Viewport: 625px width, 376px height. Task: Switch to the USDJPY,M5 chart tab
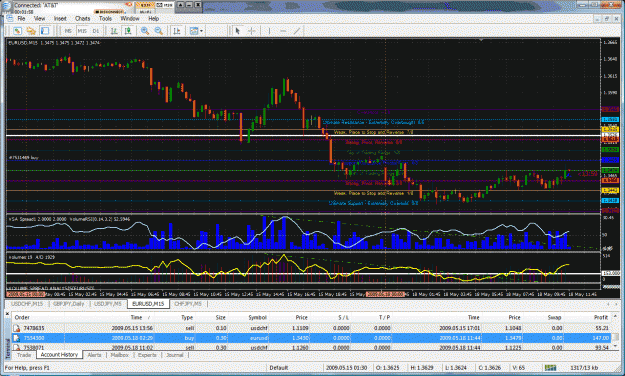[108, 304]
